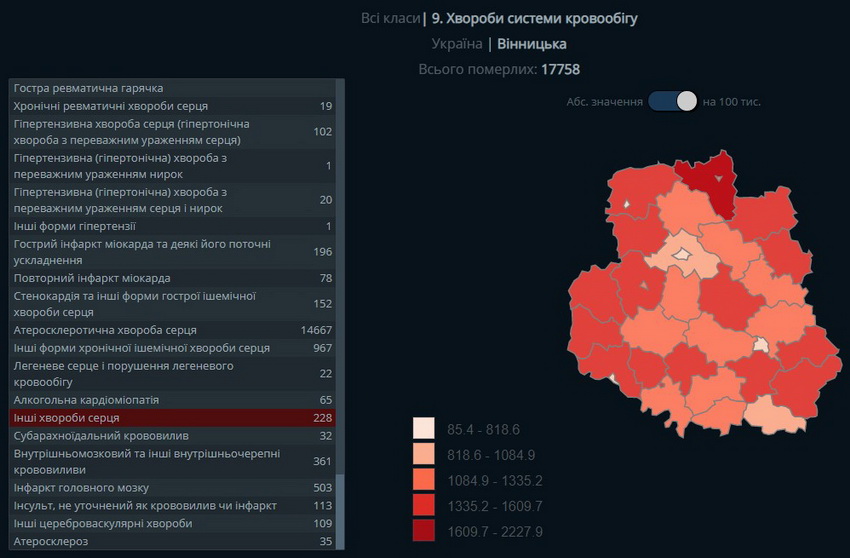Click the darkest legend swatch 1609.7 - 2227.9
The height and width of the screenshot is (558, 850).
(424, 532)
